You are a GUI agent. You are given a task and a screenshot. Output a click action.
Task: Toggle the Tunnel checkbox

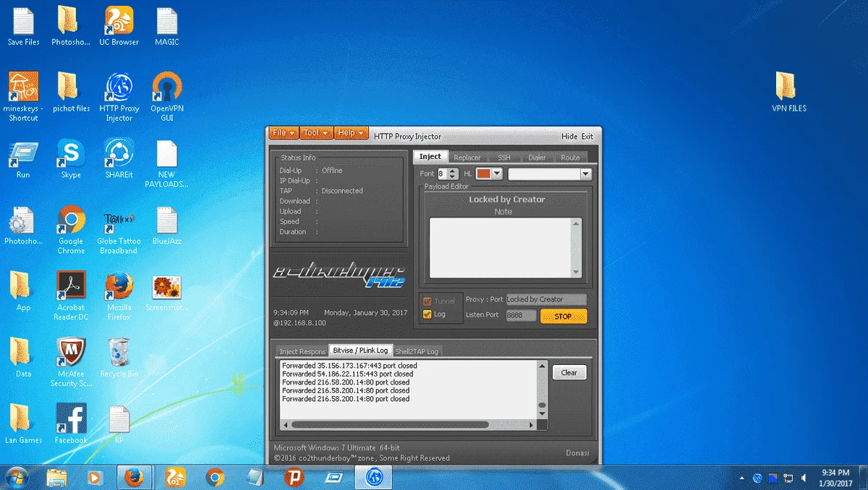[427, 301]
